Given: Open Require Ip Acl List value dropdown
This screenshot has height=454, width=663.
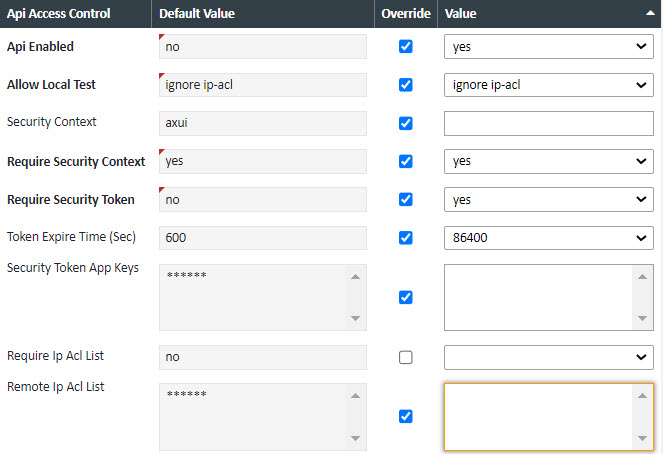Looking at the screenshot, I should coord(548,357).
